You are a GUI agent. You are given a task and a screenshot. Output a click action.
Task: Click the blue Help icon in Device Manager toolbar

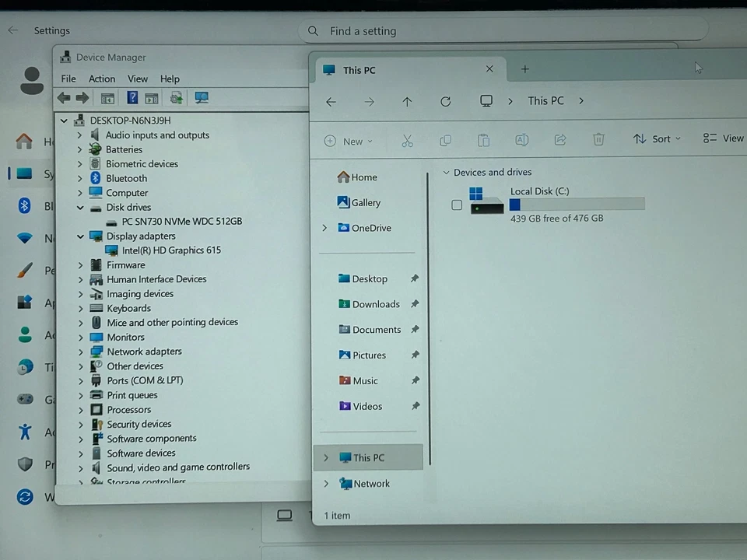[132, 98]
